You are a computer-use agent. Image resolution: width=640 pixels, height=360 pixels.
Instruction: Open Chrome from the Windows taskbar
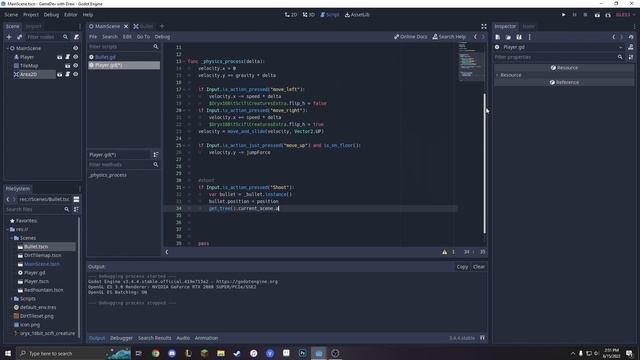(x=156, y=353)
